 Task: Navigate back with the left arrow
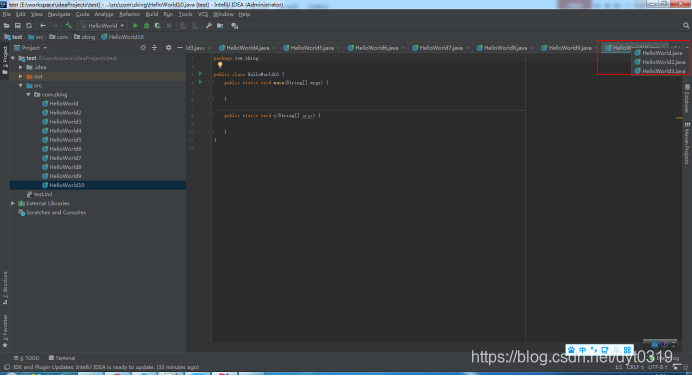[x=43, y=26]
